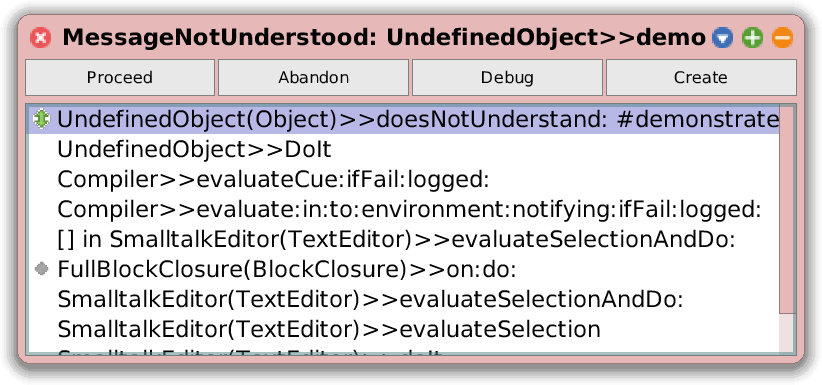Expand window with the green plus icon
The height and width of the screenshot is (385, 822).
(x=752, y=38)
